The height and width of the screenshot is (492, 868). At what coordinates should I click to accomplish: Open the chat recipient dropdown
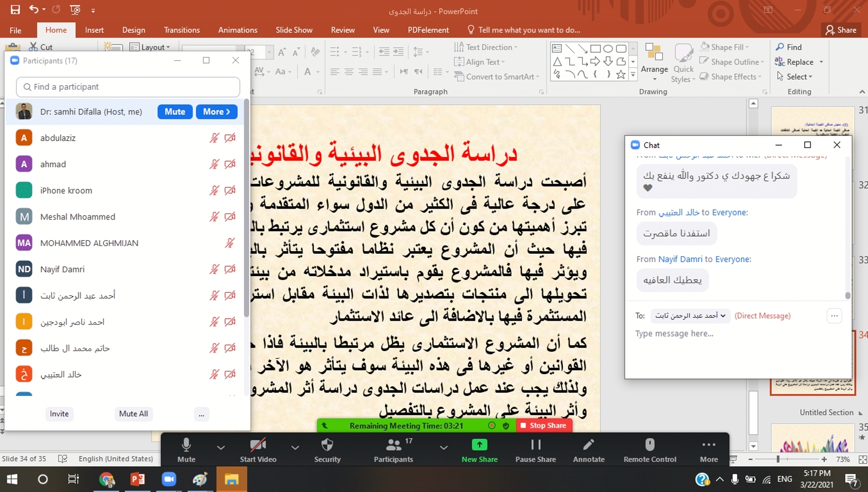click(690, 316)
